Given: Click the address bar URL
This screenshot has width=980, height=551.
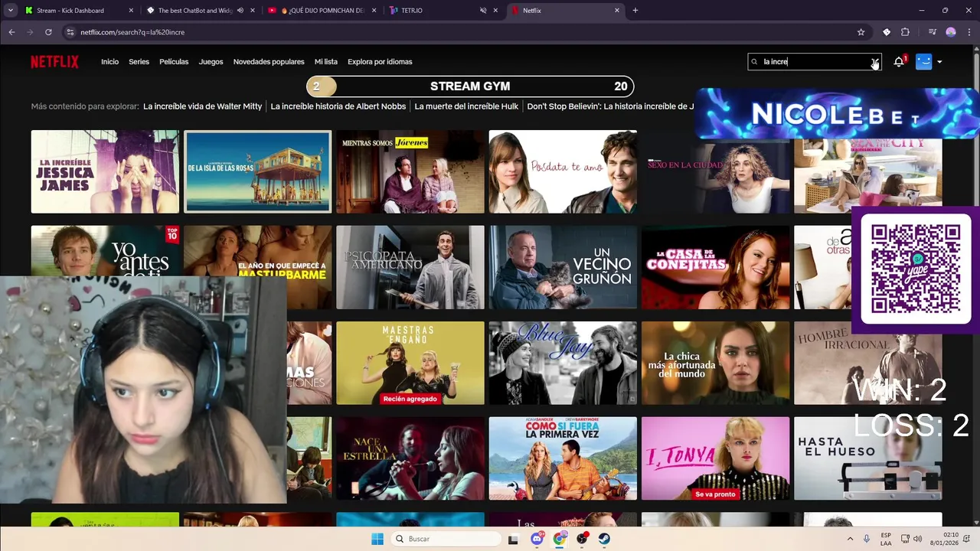Looking at the screenshot, I should 132,32.
